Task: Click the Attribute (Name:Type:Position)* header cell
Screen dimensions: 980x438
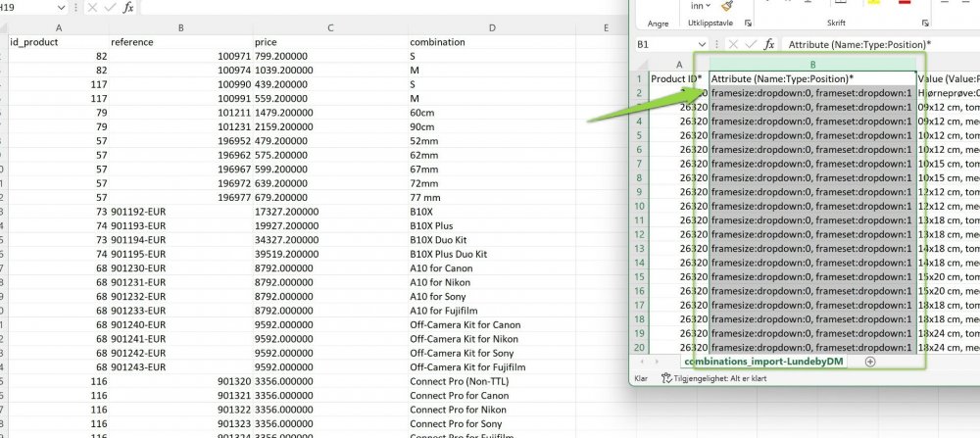Action: pos(813,78)
